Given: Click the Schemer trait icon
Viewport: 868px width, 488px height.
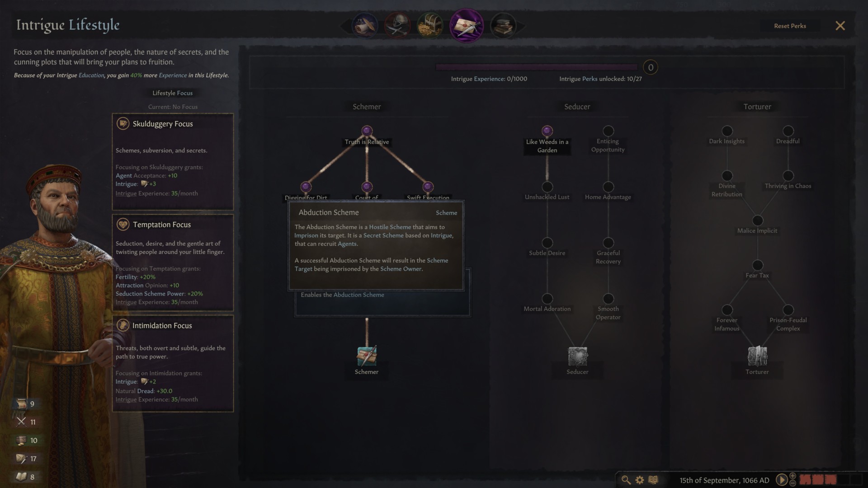Looking at the screenshot, I should pyautogui.click(x=367, y=356).
